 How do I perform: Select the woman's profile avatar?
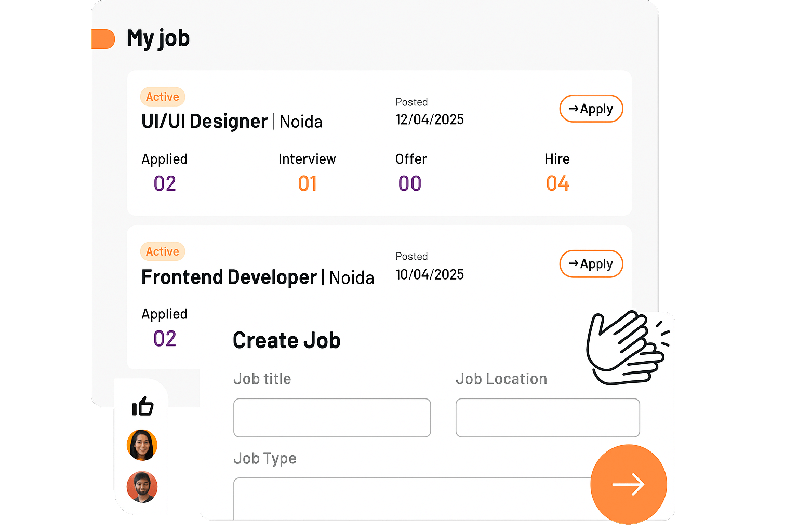pyautogui.click(x=142, y=445)
